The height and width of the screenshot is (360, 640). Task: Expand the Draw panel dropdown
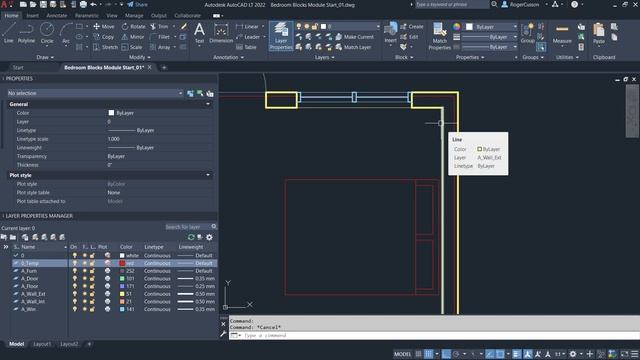(45, 58)
